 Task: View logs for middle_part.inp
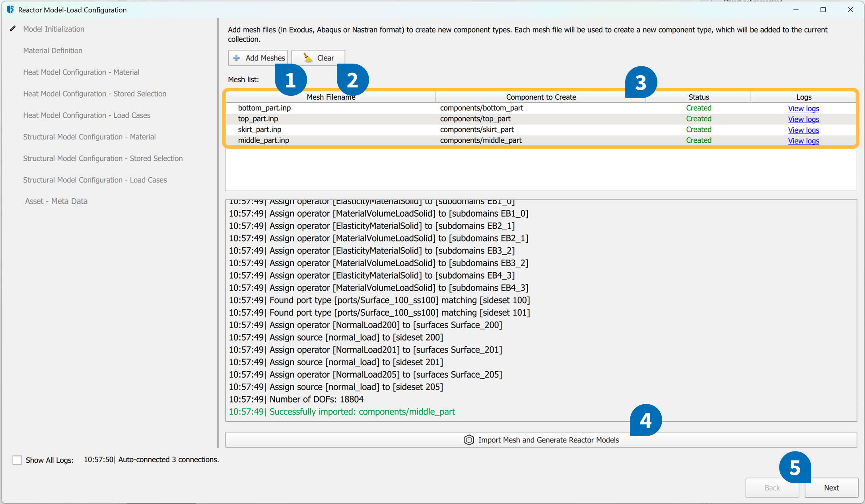803,141
